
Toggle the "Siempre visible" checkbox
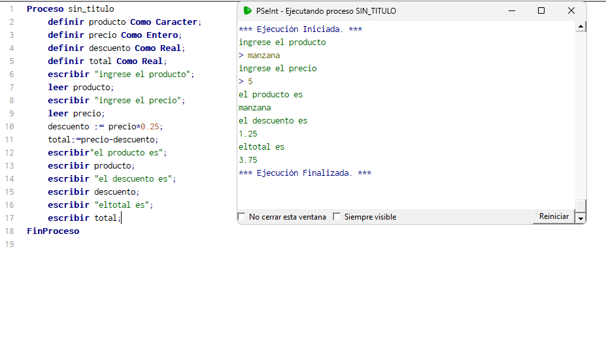click(337, 217)
